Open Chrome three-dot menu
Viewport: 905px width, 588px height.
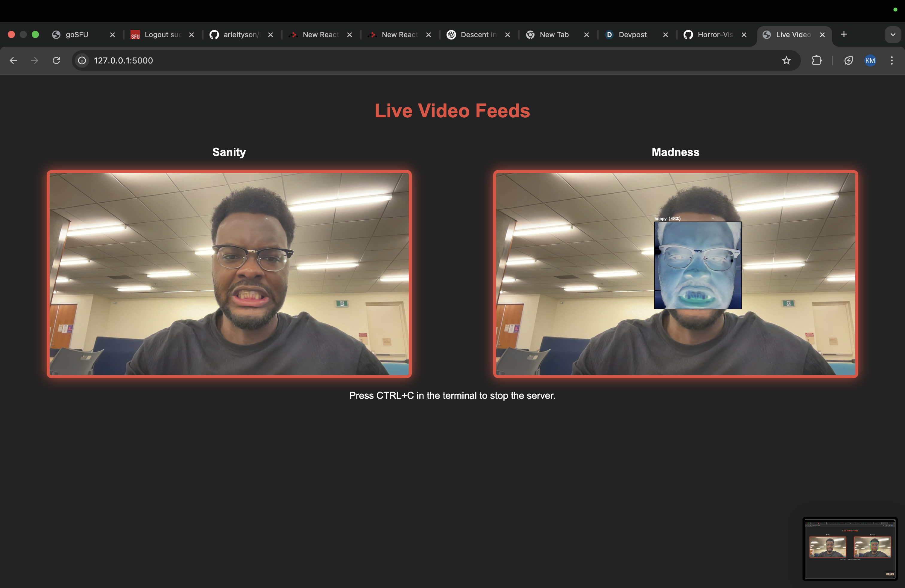[x=892, y=60]
